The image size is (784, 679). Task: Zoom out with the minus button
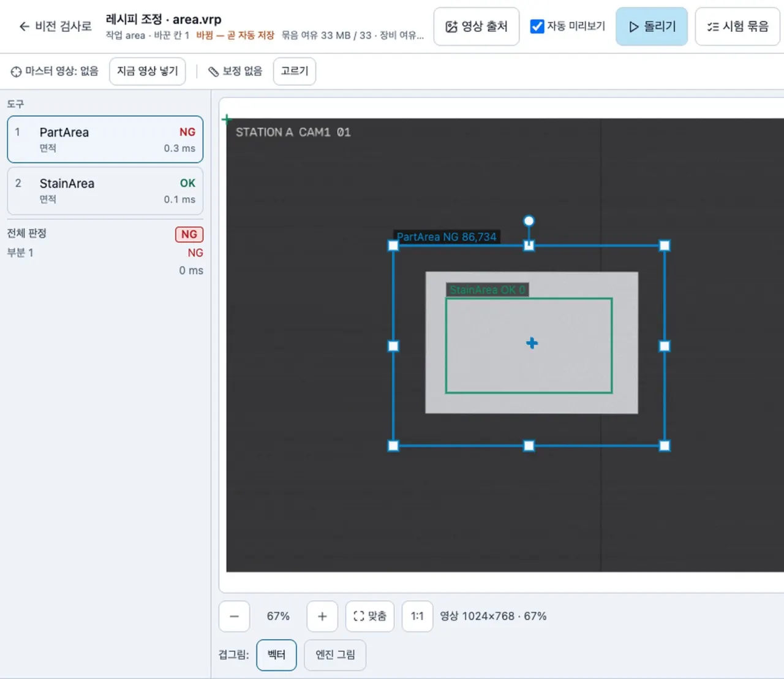[234, 616]
